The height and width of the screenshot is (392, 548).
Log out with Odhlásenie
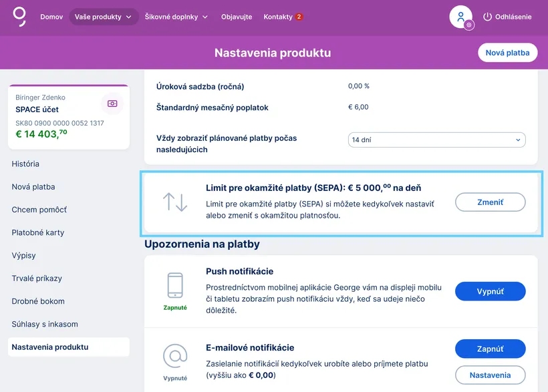tap(513, 17)
